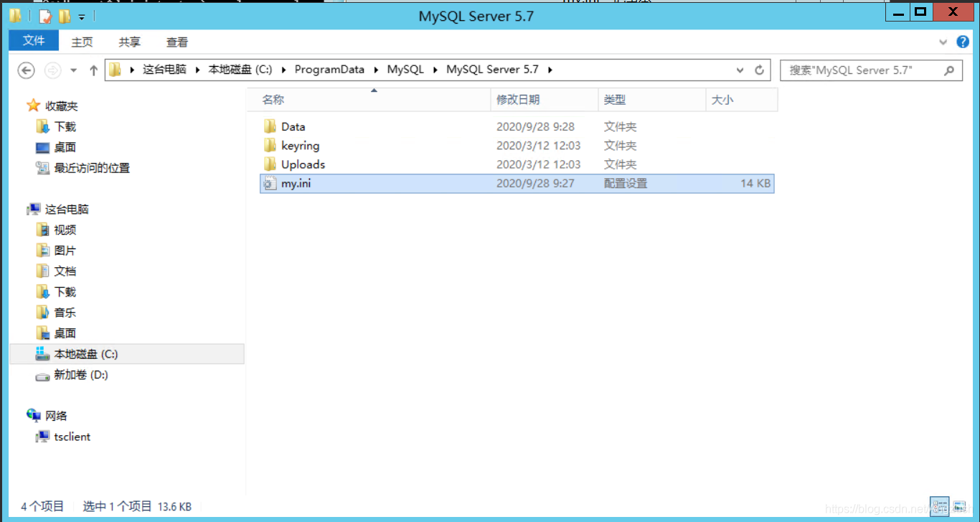Click the window system folder icon in the title bar
This screenshot has width=980, height=522.
tap(15, 15)
